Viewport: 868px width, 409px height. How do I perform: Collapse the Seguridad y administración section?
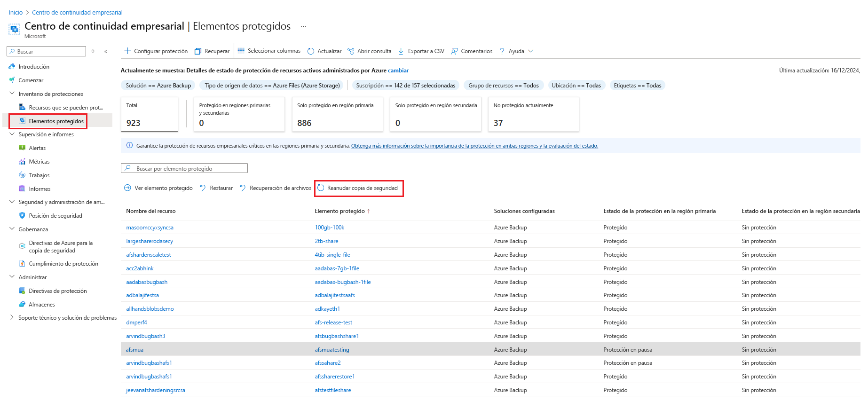click(12, 202)
